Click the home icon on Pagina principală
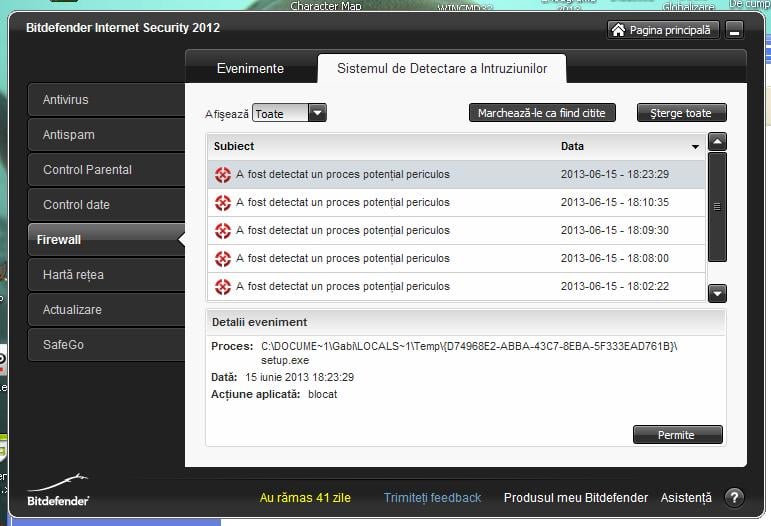The width and height of the screenshot is (771, 526). (618, 30)
